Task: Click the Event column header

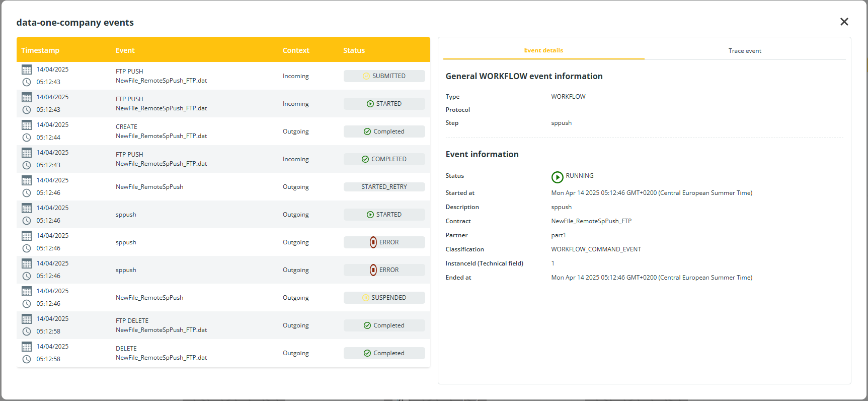Action: pos(125,50)
